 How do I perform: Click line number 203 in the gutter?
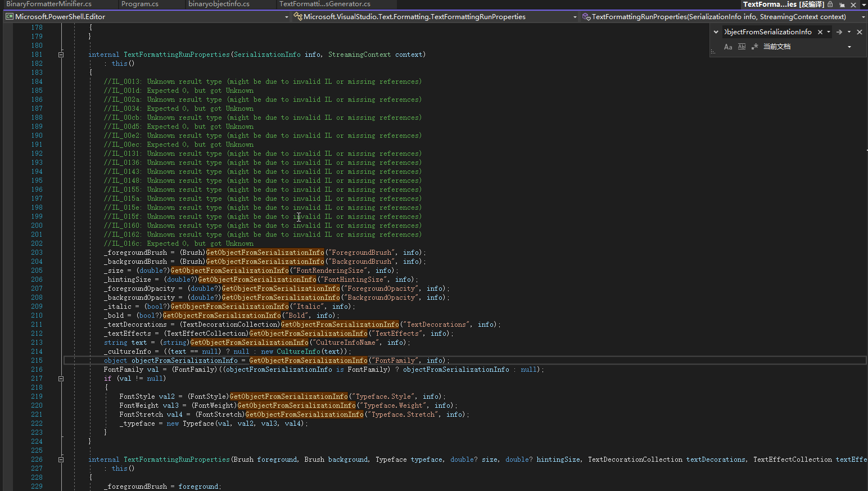(37, 253)
